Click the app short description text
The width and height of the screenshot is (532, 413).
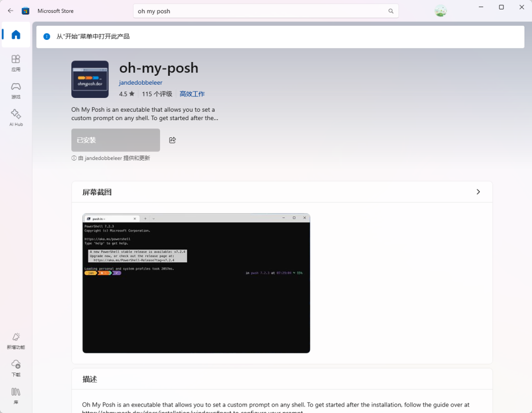(x=144, y=114)
